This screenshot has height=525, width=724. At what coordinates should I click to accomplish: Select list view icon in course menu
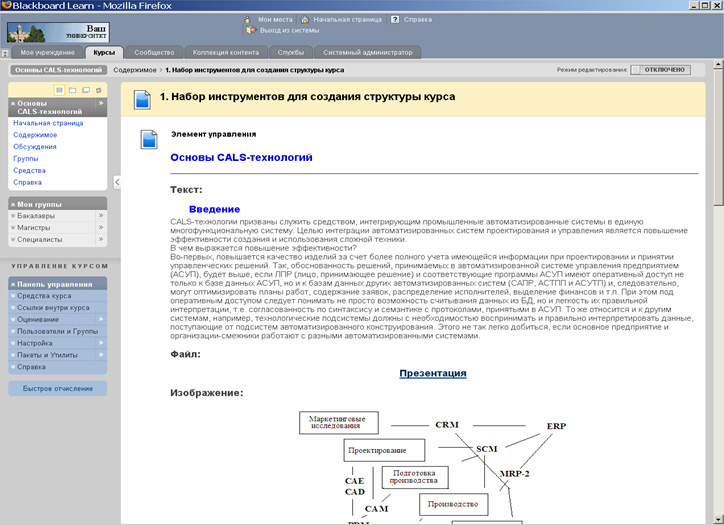coord(59,90)
